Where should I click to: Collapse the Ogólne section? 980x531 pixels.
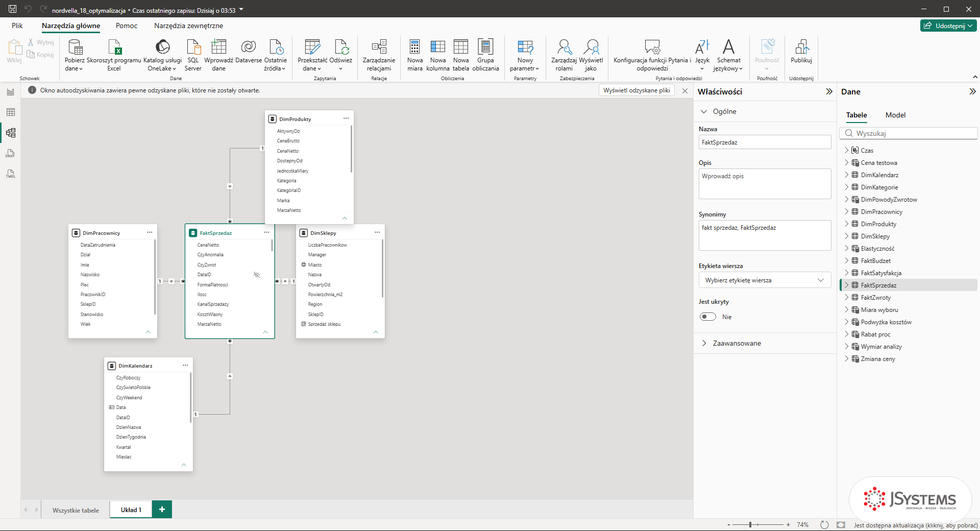pyautogui.click(x=704, y=111)
